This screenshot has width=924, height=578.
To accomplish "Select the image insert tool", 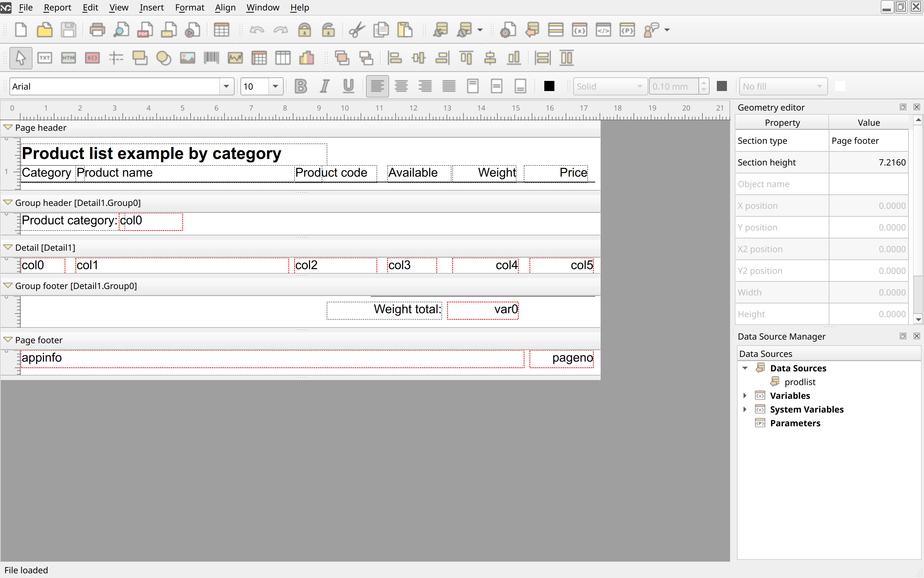I will point(187,58).
